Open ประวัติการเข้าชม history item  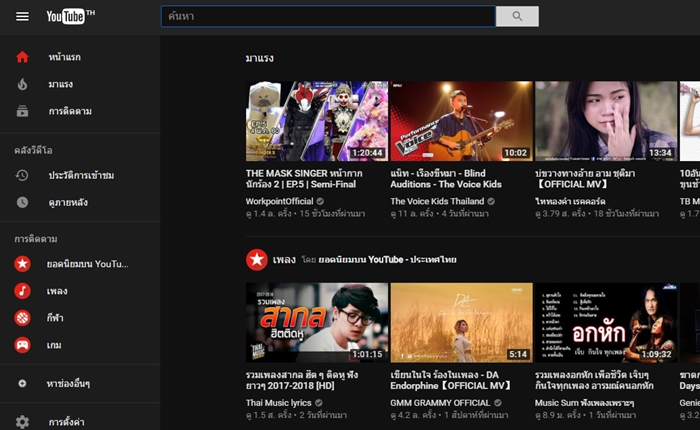click(81, 175)
